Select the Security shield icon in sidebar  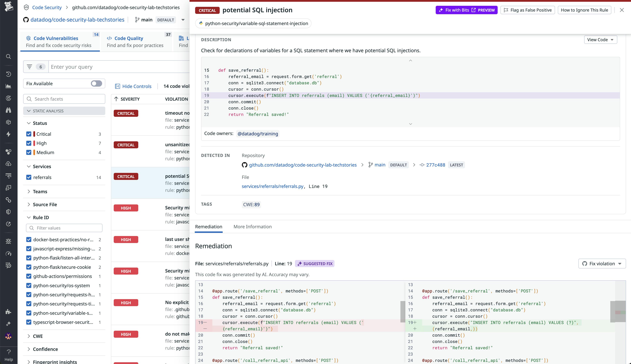point(8,211)
